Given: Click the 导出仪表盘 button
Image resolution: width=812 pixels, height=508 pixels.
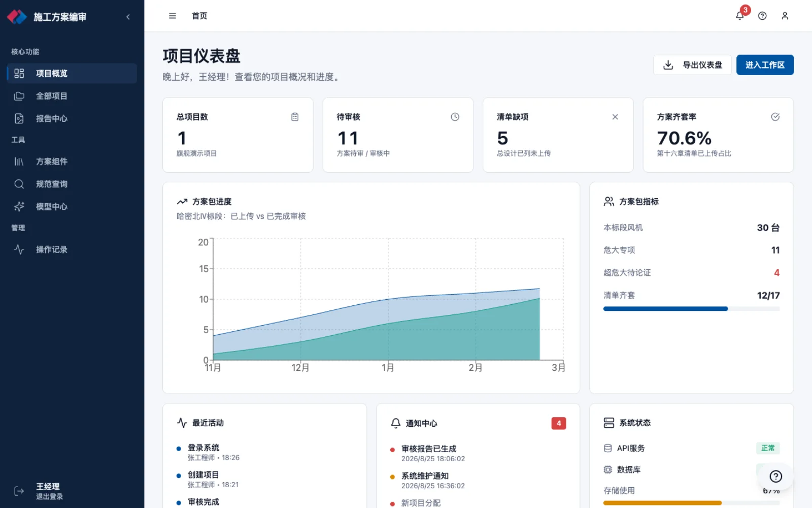Looking at the screenshot, I should tap(692, 65).
